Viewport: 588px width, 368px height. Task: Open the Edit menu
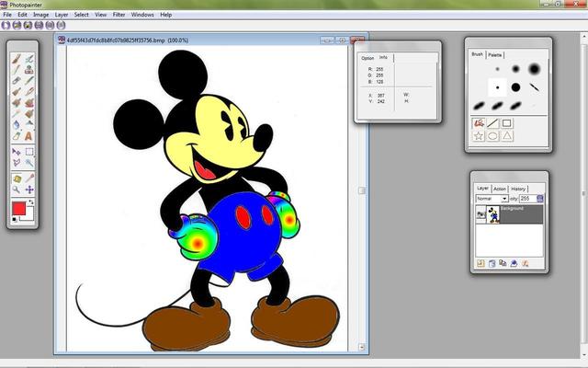click(x=22, y=15)
